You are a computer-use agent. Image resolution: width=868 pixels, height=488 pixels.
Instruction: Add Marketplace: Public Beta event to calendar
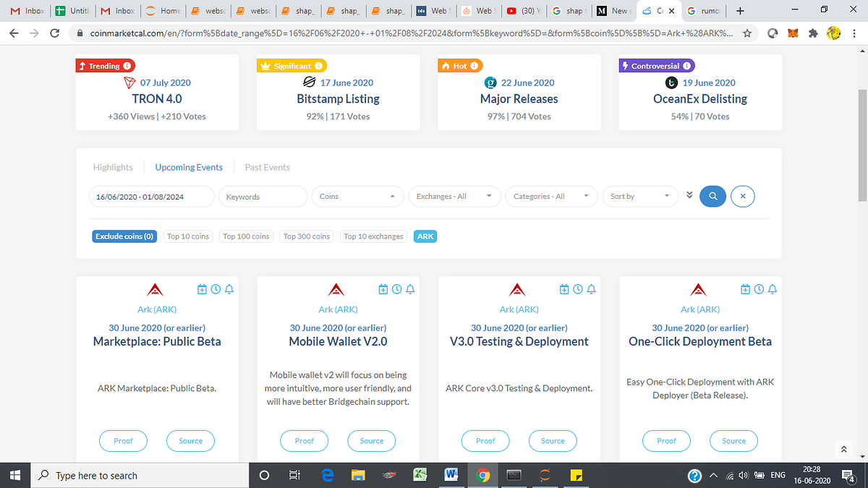[x=201, y=288]
